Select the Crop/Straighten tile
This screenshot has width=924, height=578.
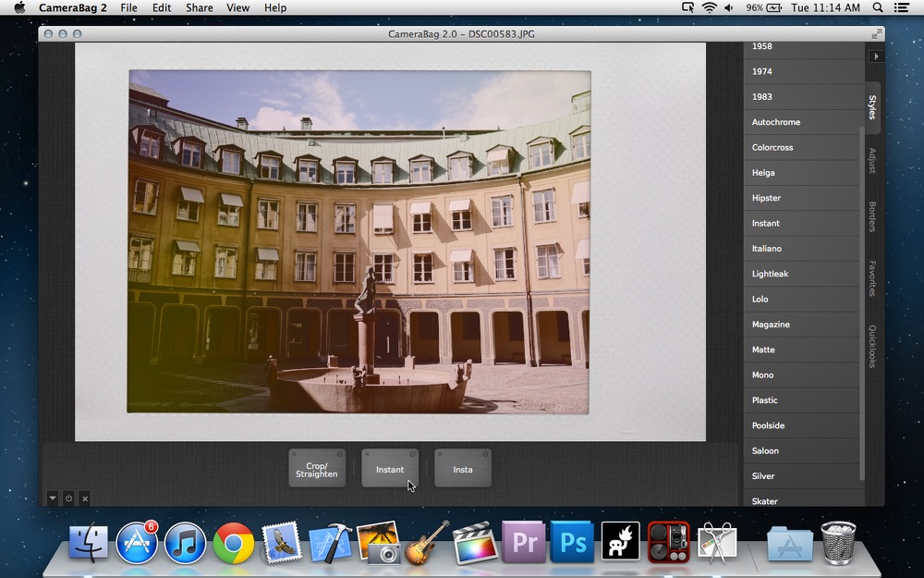click(x=316, y=470)
